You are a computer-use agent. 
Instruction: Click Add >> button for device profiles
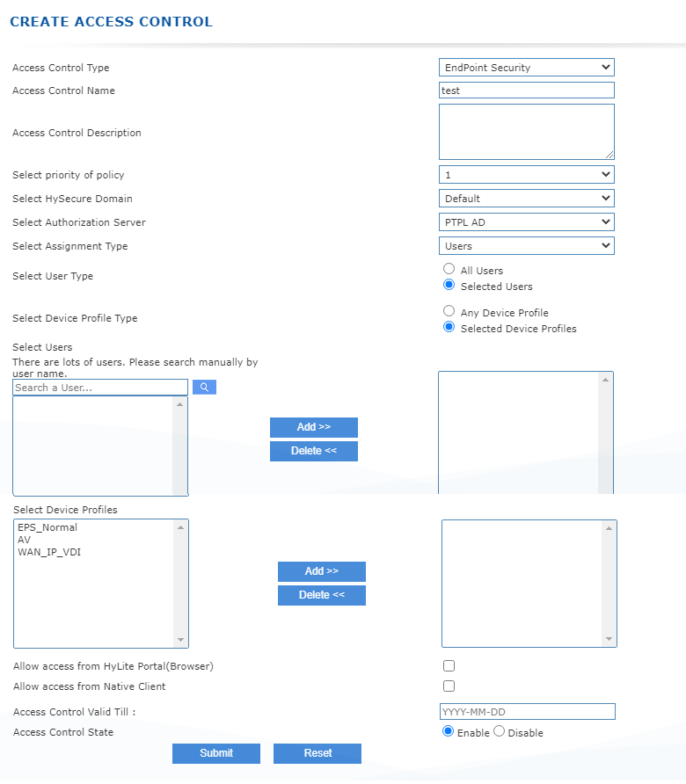coord(322,571)
